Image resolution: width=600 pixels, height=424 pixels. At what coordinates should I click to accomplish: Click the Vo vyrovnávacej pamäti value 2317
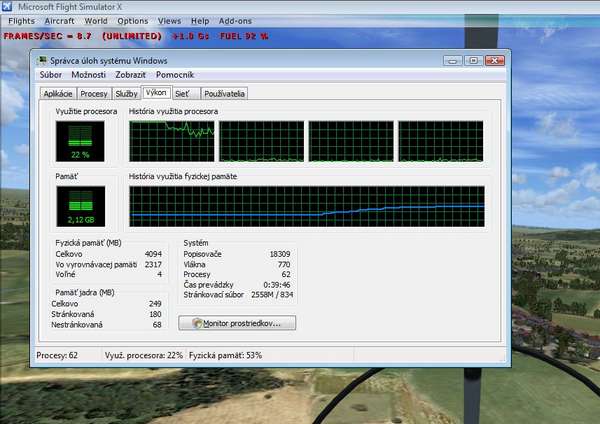(x=153, y=264)
